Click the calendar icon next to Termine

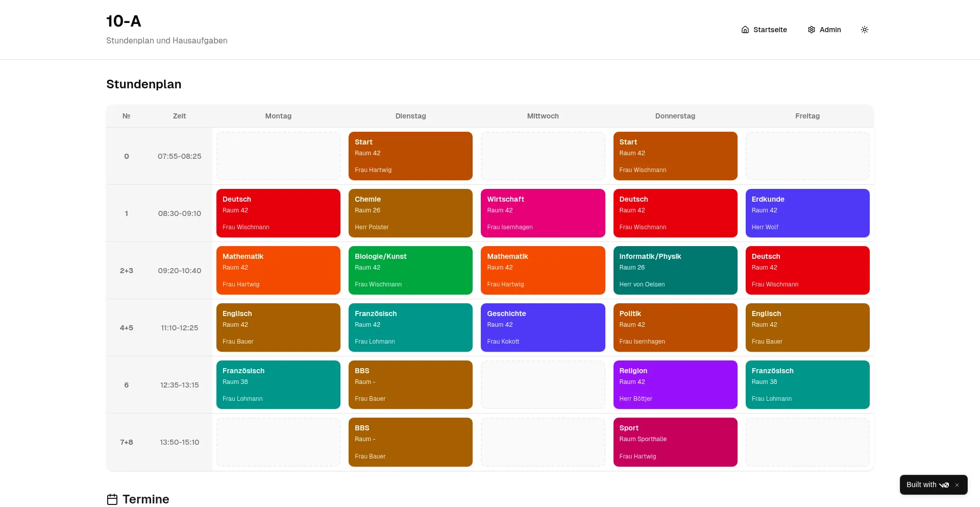coord(112,499)
